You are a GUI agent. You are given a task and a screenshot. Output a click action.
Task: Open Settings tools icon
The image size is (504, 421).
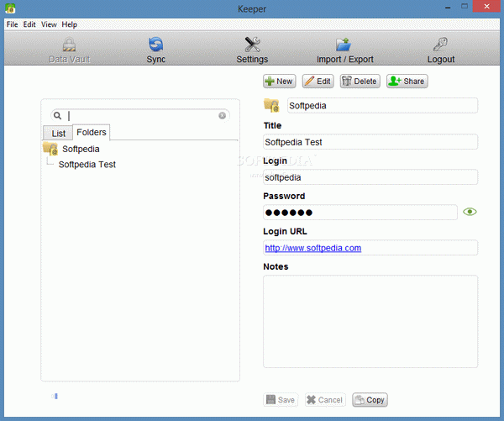pos(252,45)
